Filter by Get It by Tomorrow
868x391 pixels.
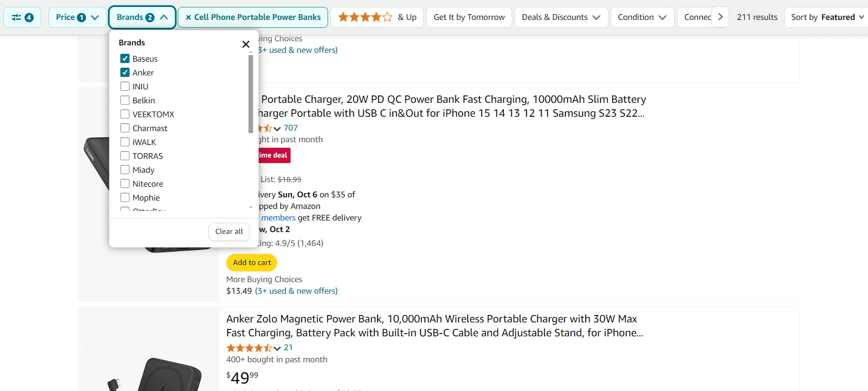click(x=469, y=18)
